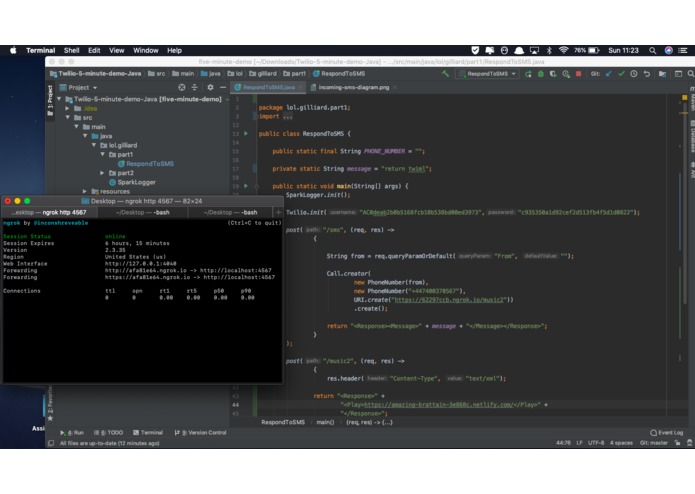Open the Version Control tool window button
695x494 pixels.
[200, 432]
